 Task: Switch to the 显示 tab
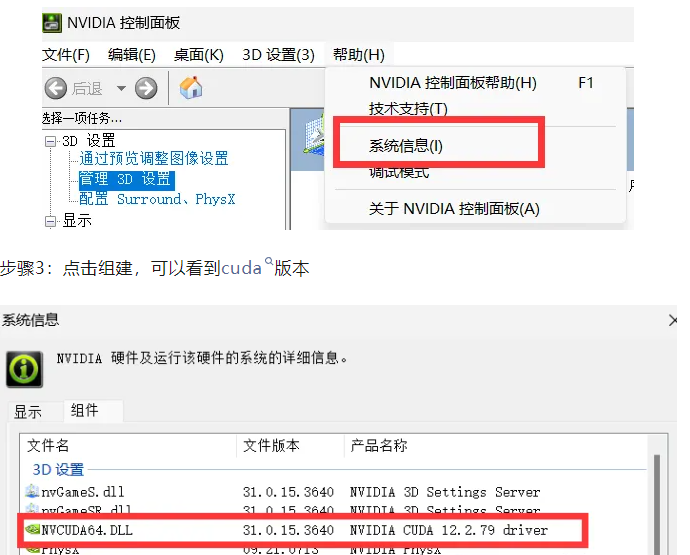point(28,412)
